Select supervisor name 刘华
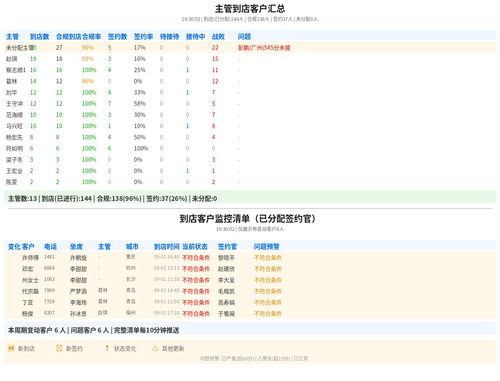Screen dimensions: 500x381 11,93
